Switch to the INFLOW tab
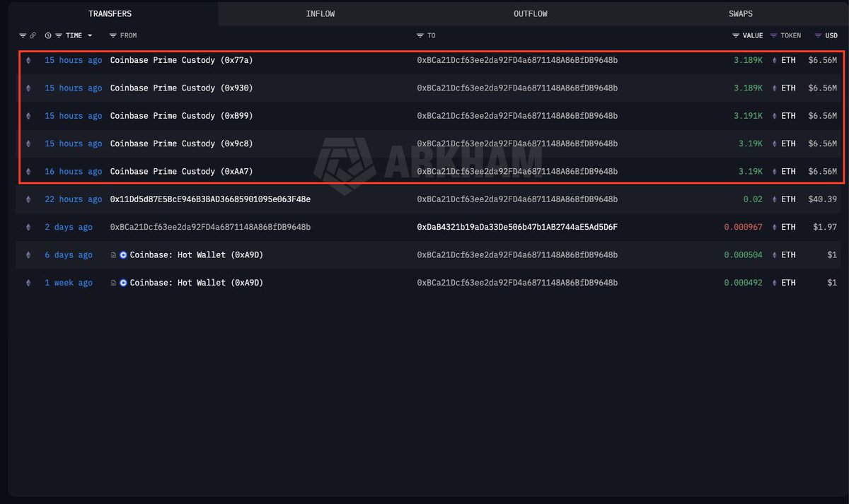Viewport: 849px width, 504px height. (x=320, y=13)
